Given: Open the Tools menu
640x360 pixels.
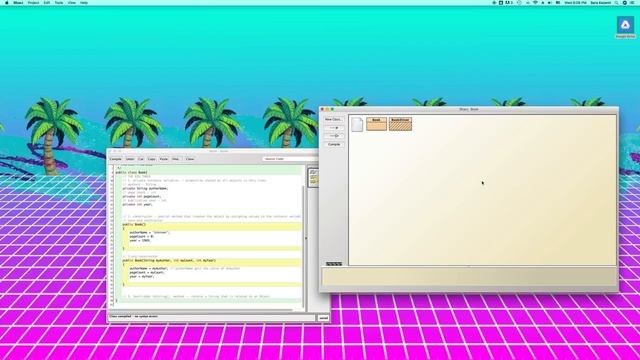Looking at the screenshot, I should [59, 3].
